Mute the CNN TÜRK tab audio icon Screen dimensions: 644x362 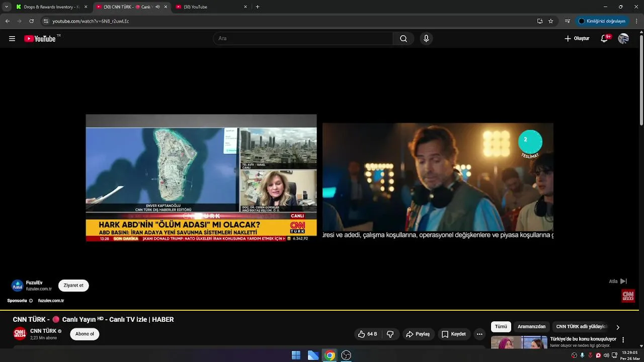pos(157,7)
